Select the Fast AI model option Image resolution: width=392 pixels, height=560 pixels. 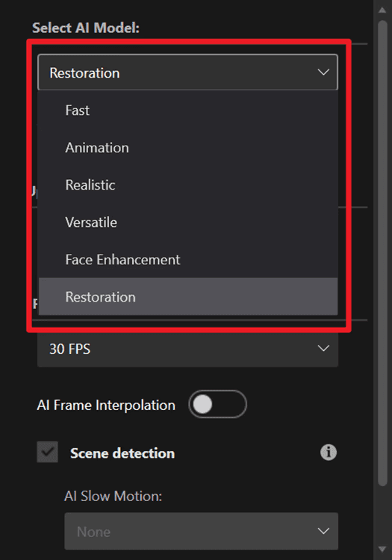coord(188,110)
